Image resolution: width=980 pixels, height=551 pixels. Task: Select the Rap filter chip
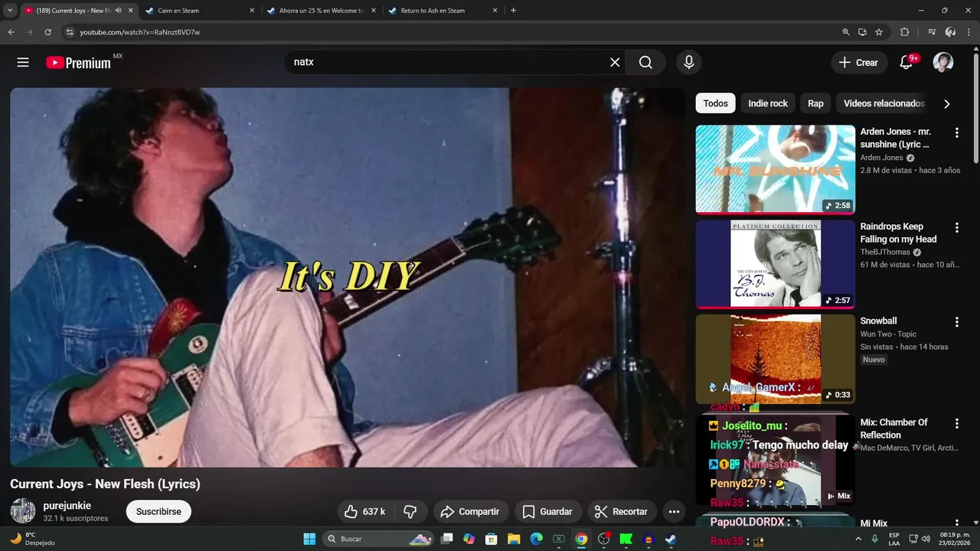tap(815, 103)
